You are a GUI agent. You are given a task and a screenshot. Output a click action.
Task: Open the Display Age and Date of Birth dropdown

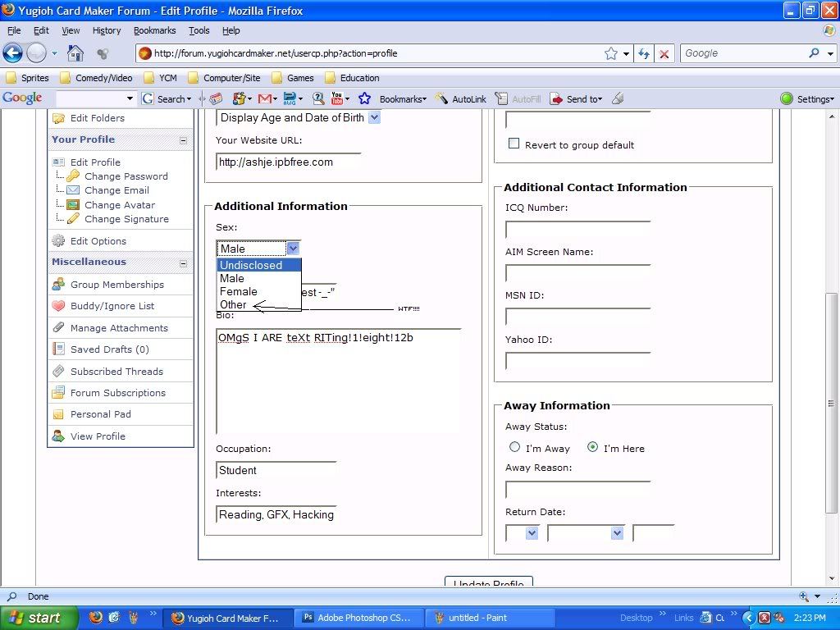click(374, 117)
